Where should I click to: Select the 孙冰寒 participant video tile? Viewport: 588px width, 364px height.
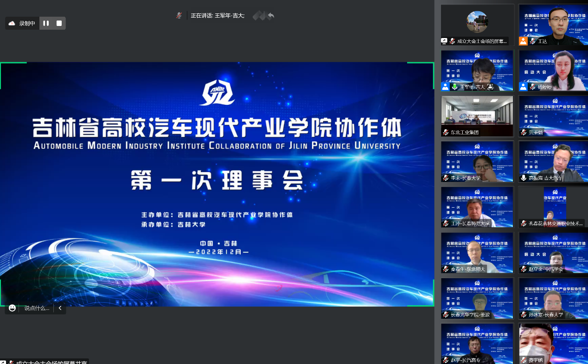pos(553,298)
